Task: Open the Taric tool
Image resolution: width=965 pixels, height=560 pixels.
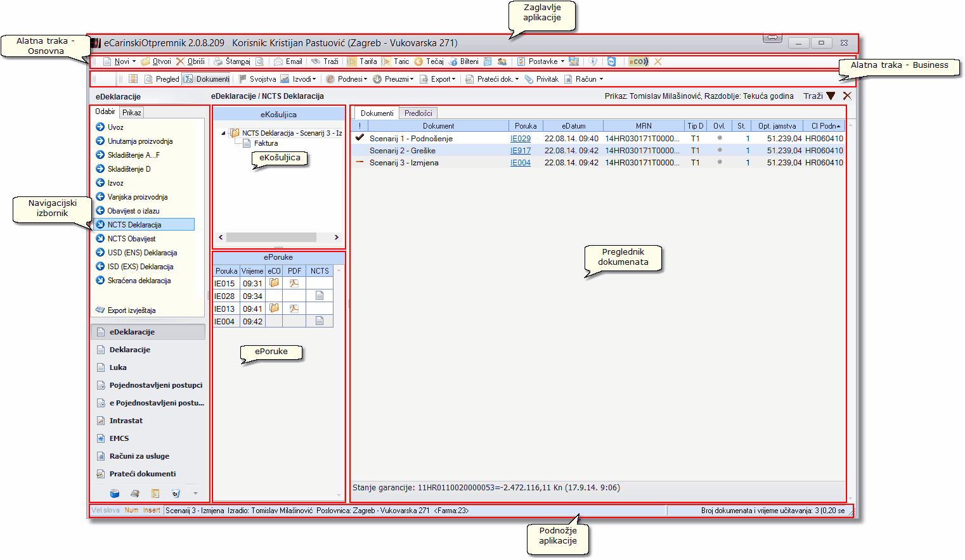Action: [396, 61]
